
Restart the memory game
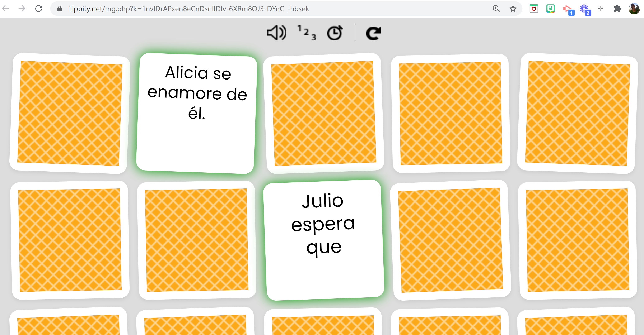(373, 33)
